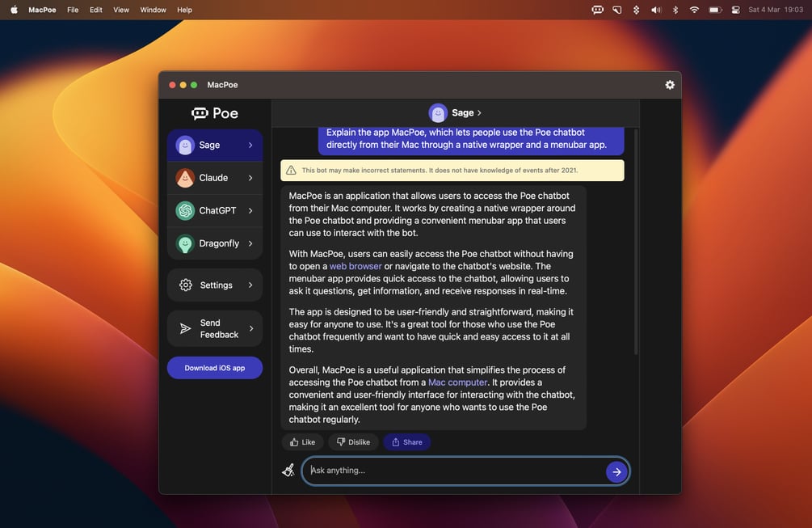Open the Apple menu
Screen dimensions: 812x528
(x=14, y=10)
